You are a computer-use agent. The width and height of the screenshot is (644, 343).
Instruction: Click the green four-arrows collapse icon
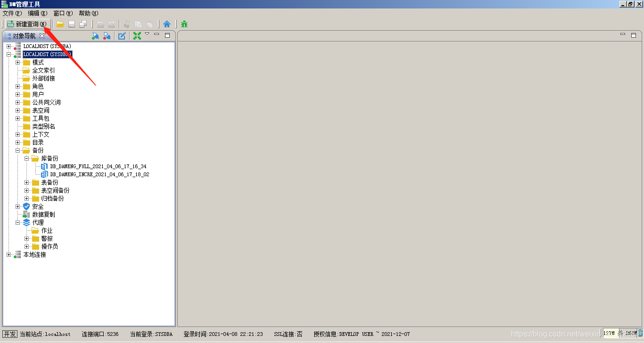coord(137,36)
